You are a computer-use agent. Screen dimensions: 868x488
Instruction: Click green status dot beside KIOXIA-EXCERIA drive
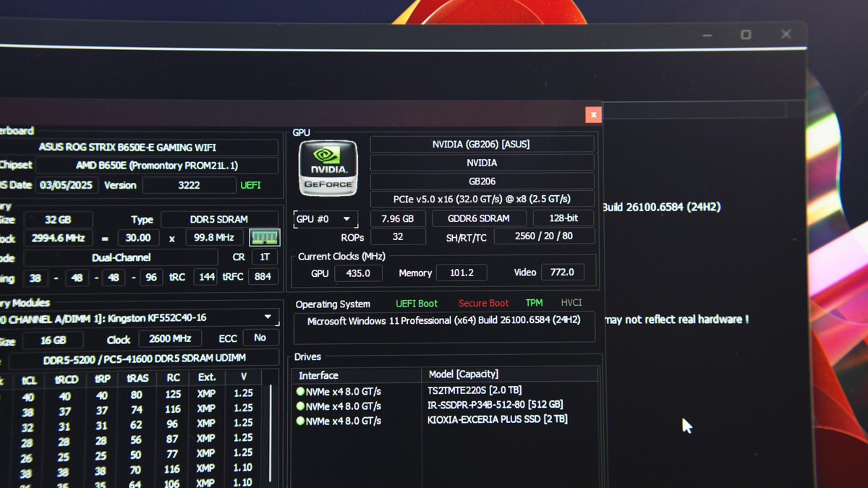point(300,421)
